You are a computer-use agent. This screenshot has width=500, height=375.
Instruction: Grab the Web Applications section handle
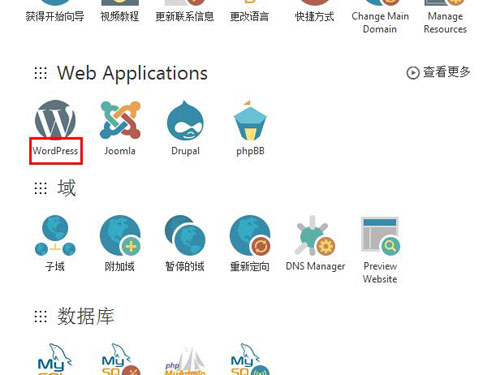click(x=41, y=73)
